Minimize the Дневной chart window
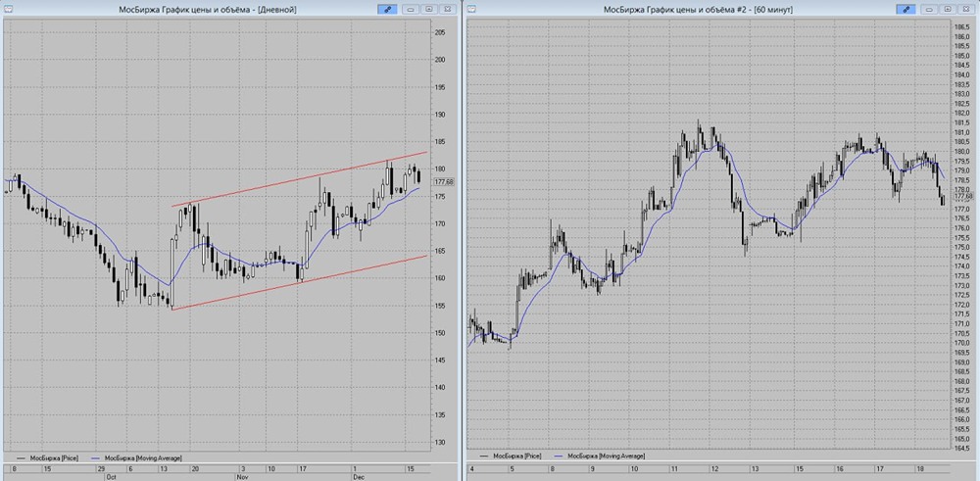This screenshot has width=980, height=481. pos(410,10)
